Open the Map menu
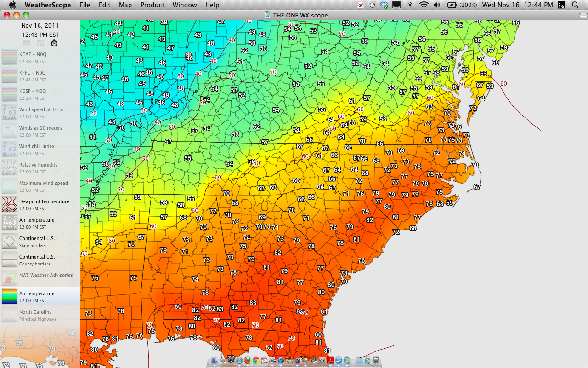The width and height of the screenshot is (588, 368). pyautogui.click(x=125, y=5)
